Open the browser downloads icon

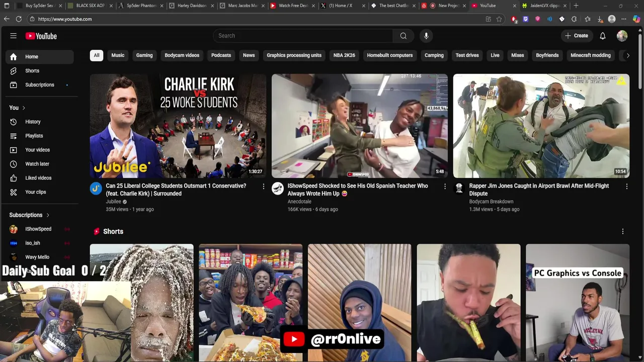[x=600, y=19]
